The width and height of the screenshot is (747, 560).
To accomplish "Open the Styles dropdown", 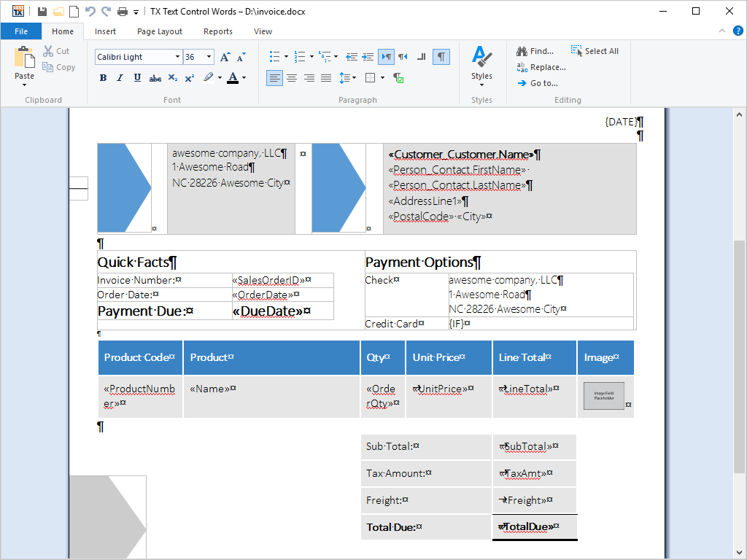I will point(481,66).
